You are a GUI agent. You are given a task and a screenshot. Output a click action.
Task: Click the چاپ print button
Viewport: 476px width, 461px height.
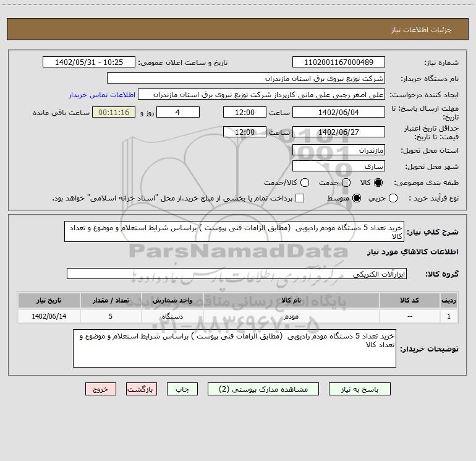(182, 389)
